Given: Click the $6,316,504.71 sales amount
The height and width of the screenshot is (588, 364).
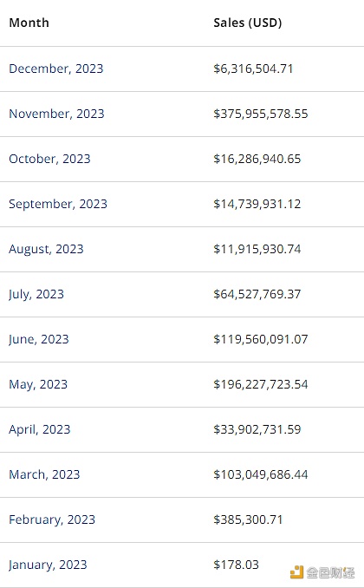Looking at the screenshot, I should coord(253,69).
